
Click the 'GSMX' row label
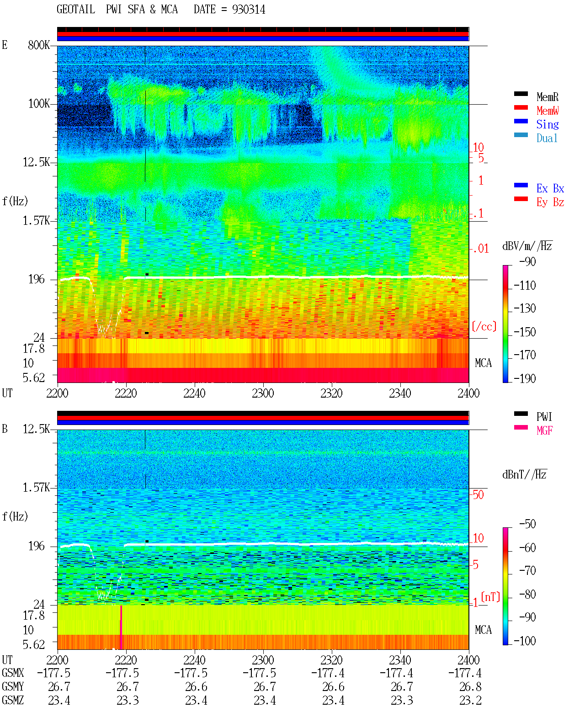13,673
